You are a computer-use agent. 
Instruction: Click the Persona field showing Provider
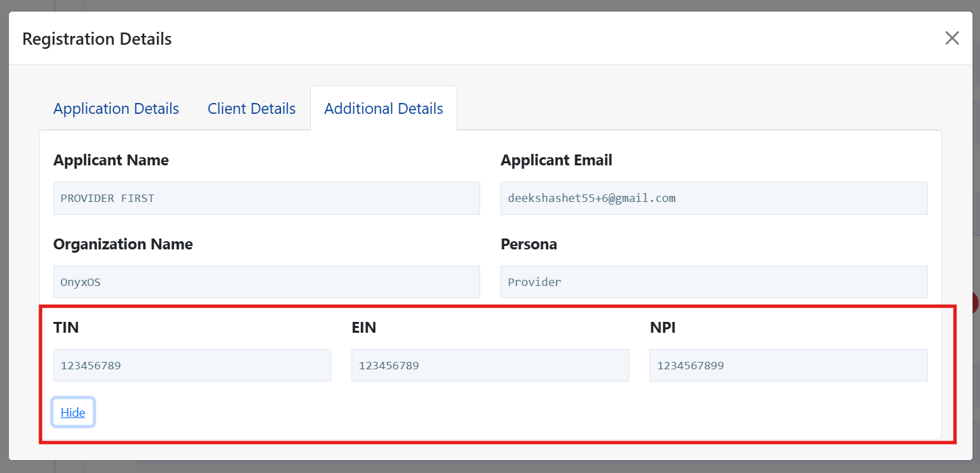tap(714, 282)
